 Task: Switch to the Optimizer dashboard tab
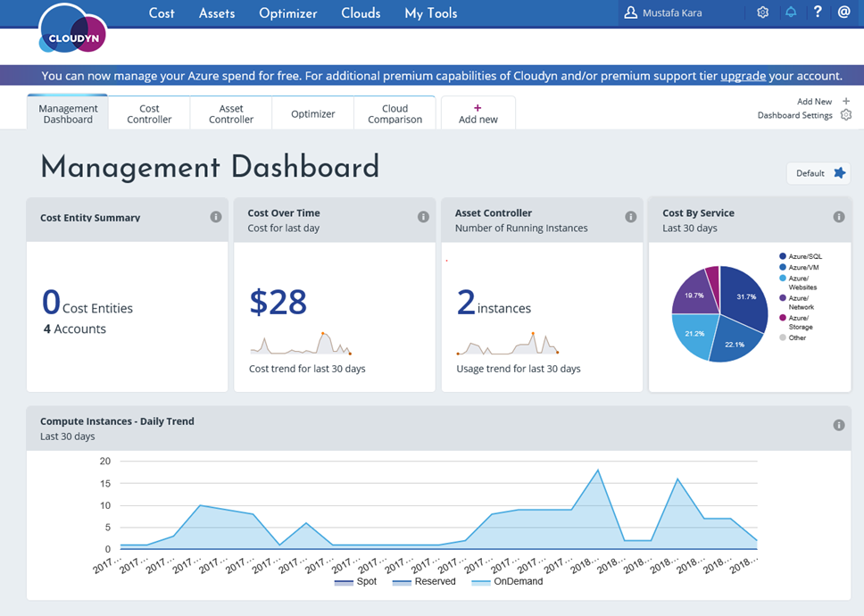[313, 113]
